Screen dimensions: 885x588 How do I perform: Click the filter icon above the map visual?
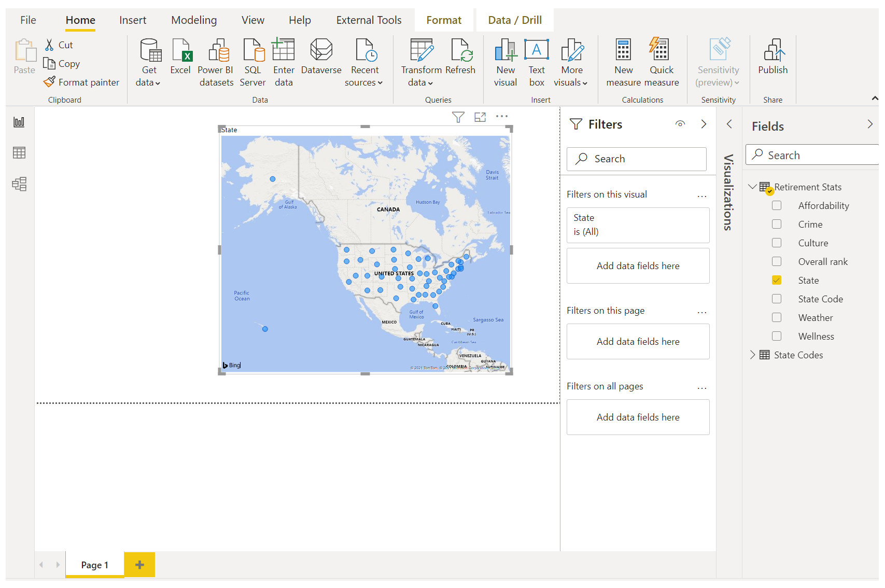[458, 117]
